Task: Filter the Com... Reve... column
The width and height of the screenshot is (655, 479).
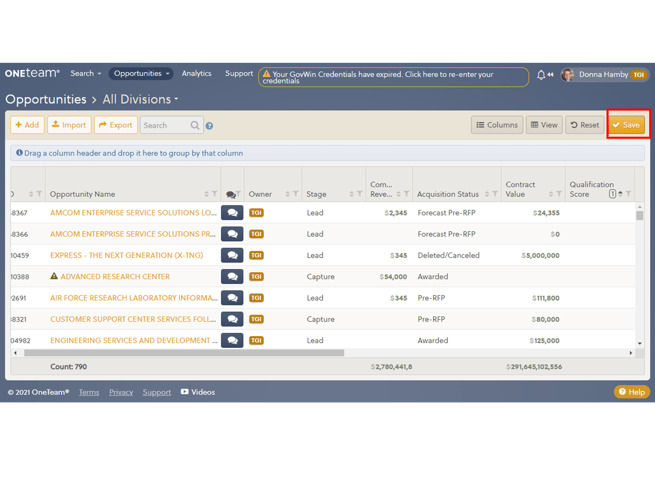Action: point(406,194)
